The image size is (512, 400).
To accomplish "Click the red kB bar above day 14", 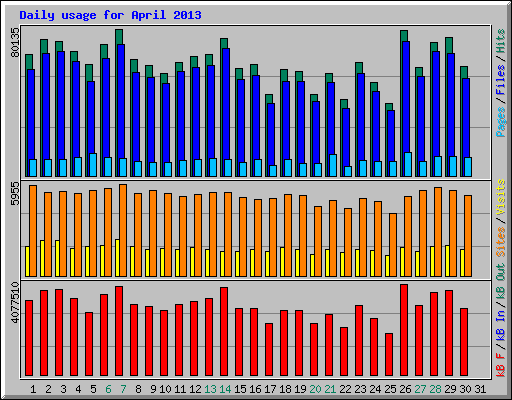I will tap(224, 332).
